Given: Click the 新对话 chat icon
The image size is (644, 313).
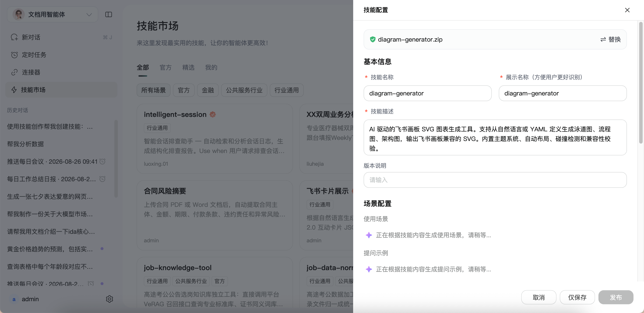Looking at the screenshot, I should coord(14,37).
